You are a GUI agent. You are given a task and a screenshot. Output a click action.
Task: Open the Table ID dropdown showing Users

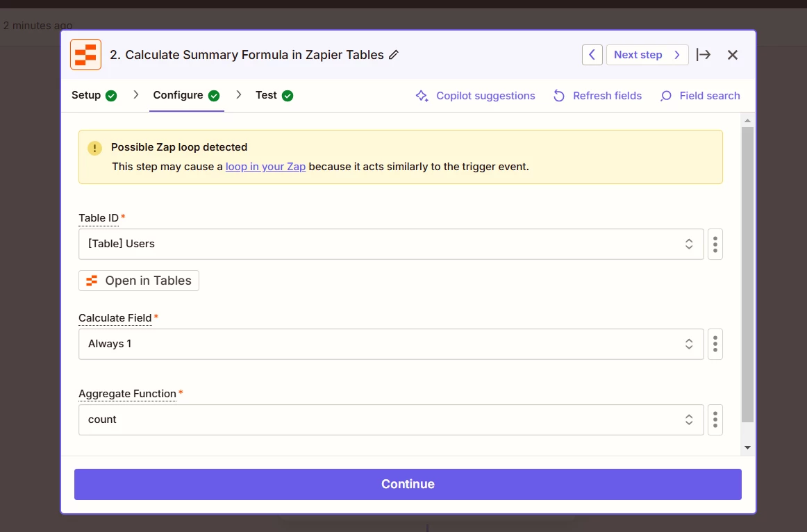pos(391,244)
